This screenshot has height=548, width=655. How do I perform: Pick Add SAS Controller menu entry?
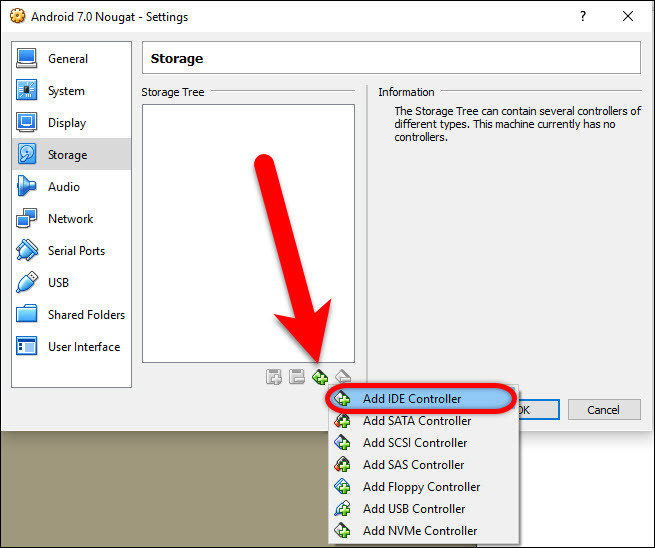424,465
